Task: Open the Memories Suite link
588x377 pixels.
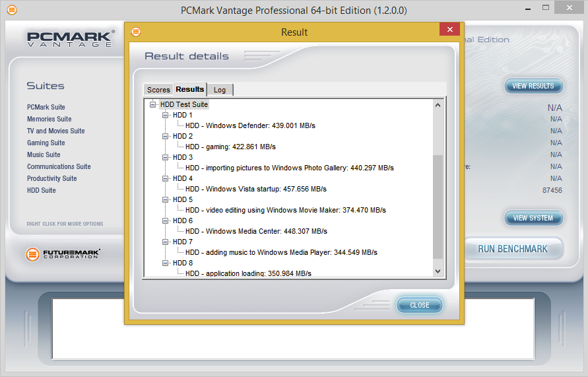Action: [x=49, y=119]
